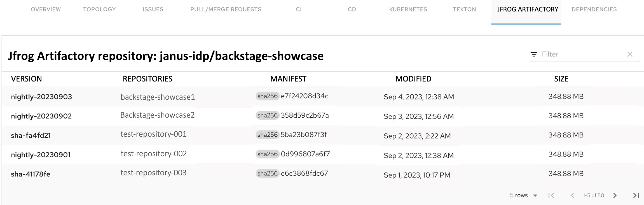Click modified date Sep 3, 2023, 12:56 AM

(x=418, y=117)
